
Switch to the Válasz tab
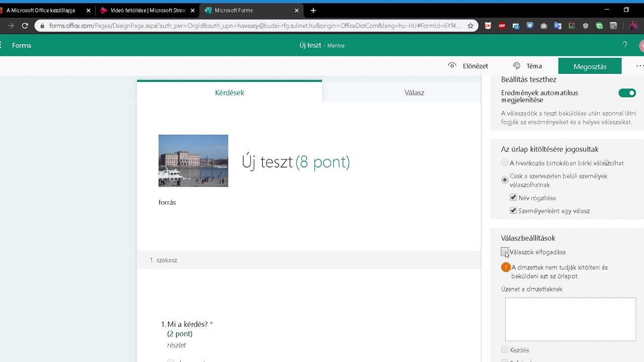pos(414,93)
